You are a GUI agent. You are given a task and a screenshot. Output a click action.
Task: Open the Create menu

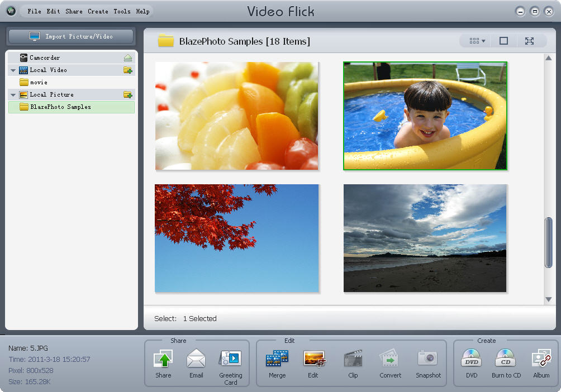pyautogui.click(x=98, y=11)
